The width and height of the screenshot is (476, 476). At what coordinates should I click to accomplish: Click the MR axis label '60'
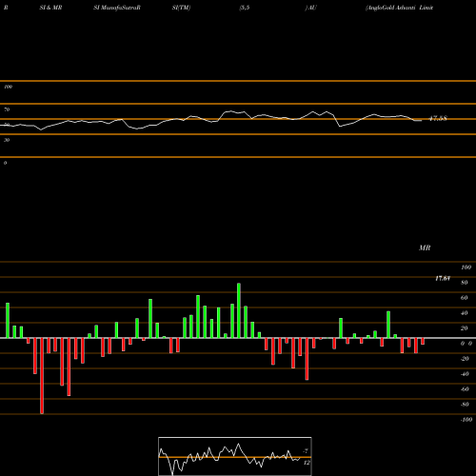point(465,298)
